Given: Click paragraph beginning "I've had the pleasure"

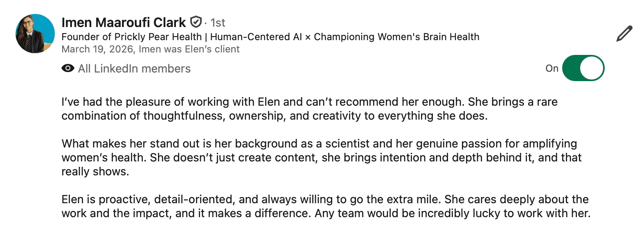Looking at the screenshot, I should pos(309,109).
